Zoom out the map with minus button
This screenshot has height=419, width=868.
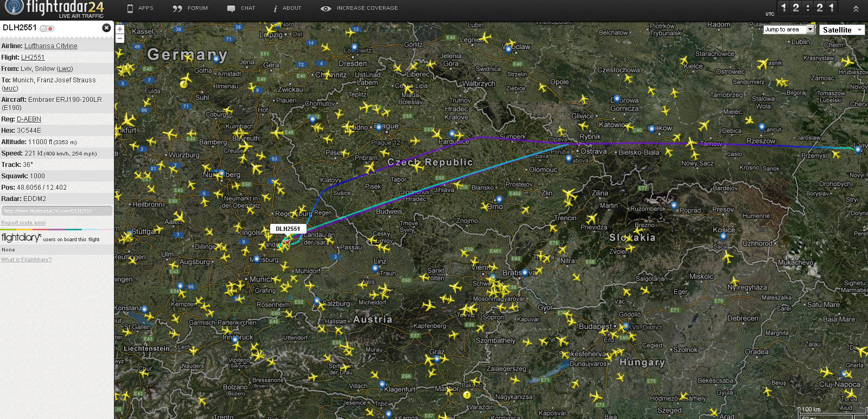click(120, 38)
